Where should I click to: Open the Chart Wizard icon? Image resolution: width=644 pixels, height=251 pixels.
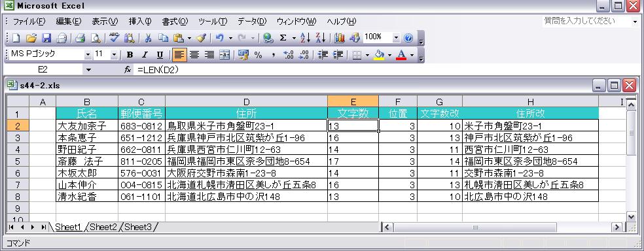tap(339, 38)
